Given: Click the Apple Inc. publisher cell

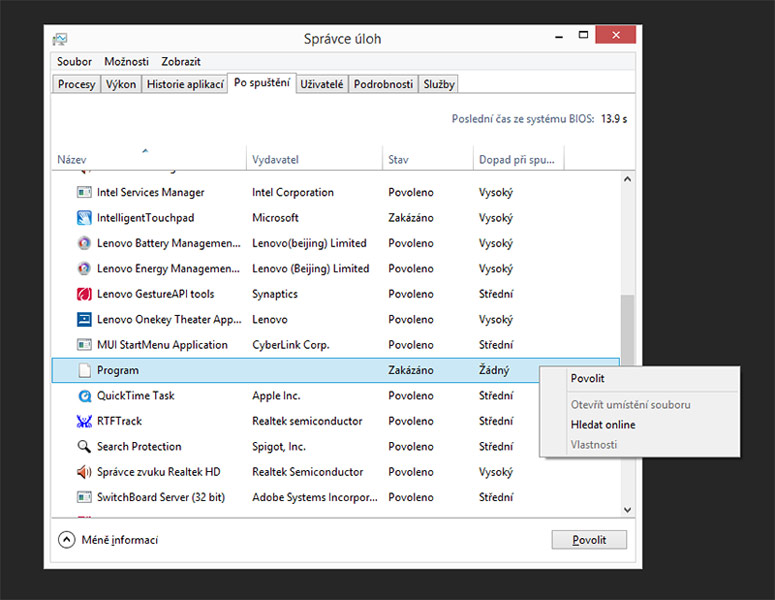Looking at the screenshot, I should click(x=276, y=396).
